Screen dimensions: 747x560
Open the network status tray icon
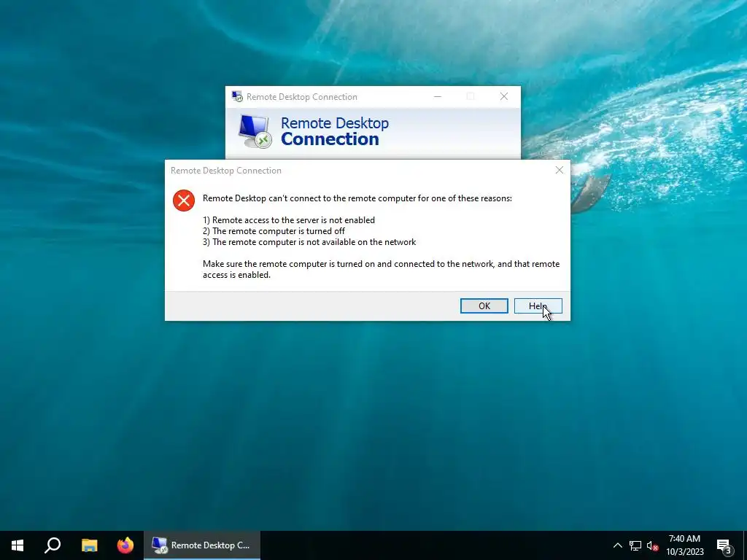[x=635, y=545]
